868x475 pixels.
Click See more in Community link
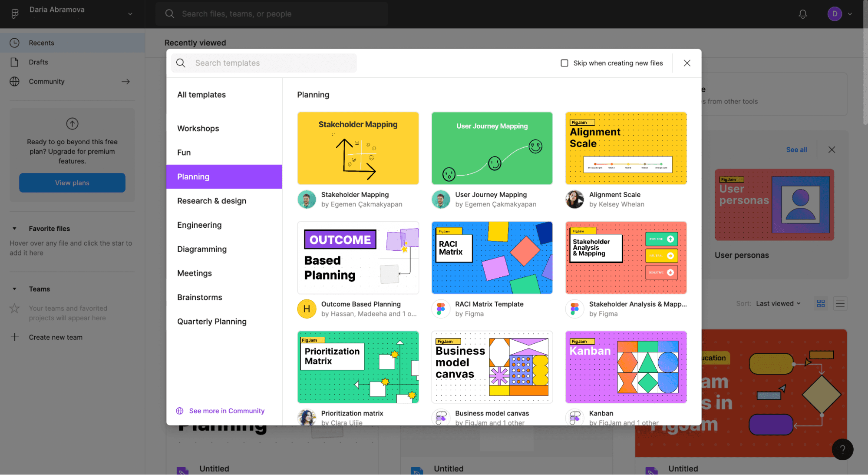227,411
